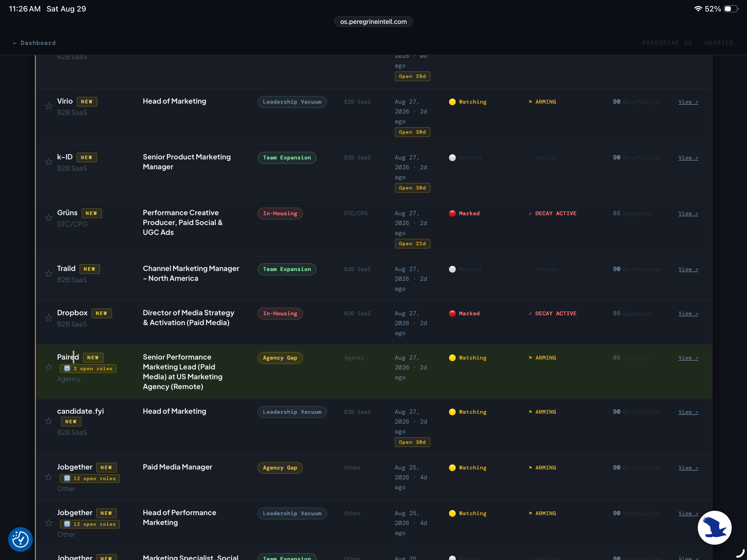
Task: Tap the Wi-Fi icon in status bar
Action: pos(698,9)
